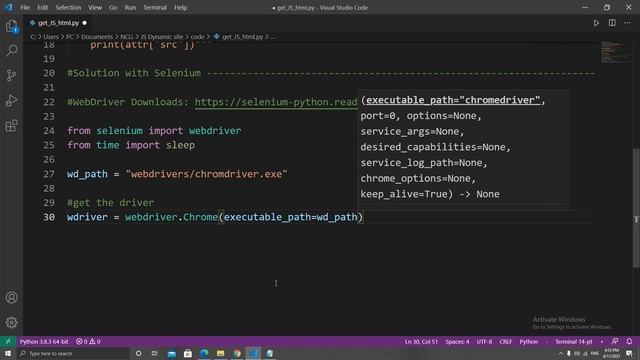Click the remote window indicator in status bar
Viewport: 640px width, 360px height.
pos(8,341)
